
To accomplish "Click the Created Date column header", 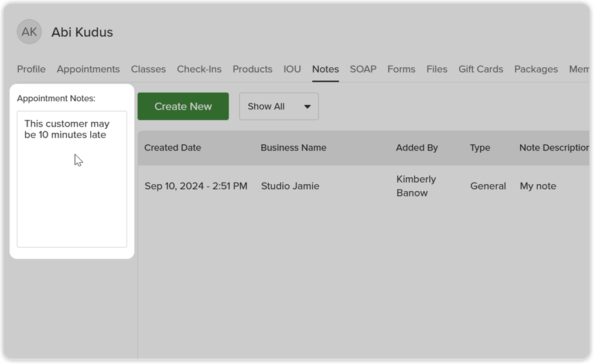I will [172, 147].
